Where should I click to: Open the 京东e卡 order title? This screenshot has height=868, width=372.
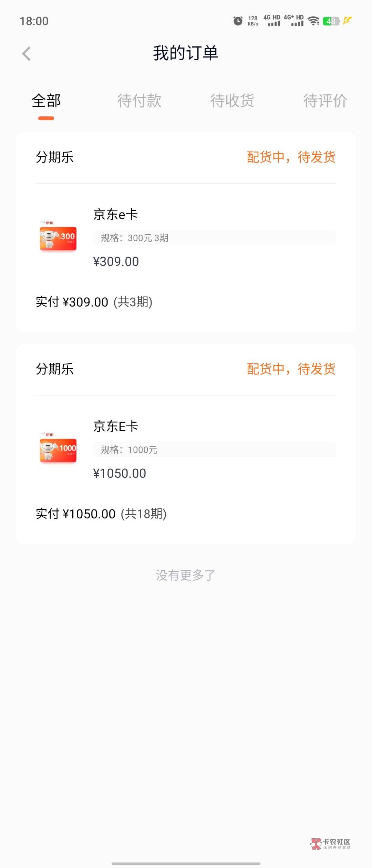point(115,215)
